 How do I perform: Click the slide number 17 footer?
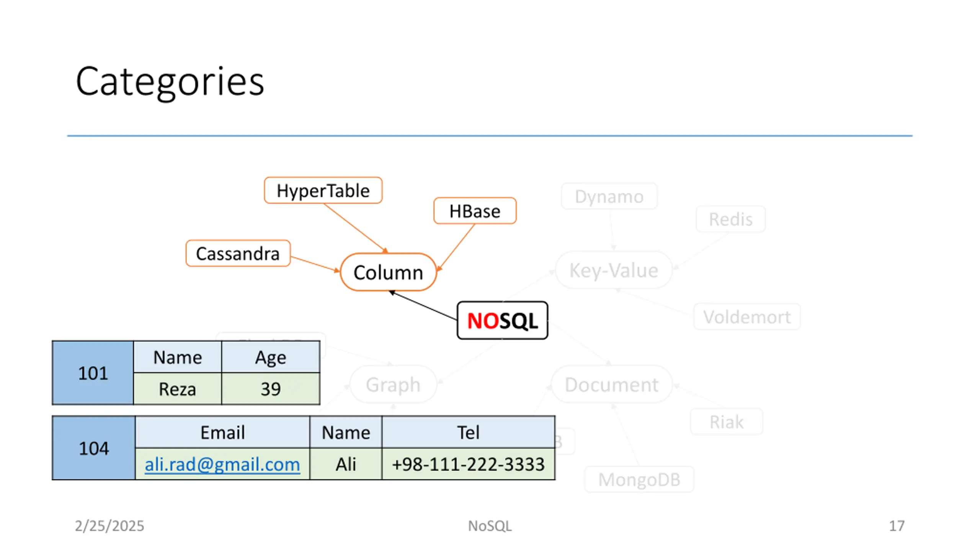(x=897, y=526)
